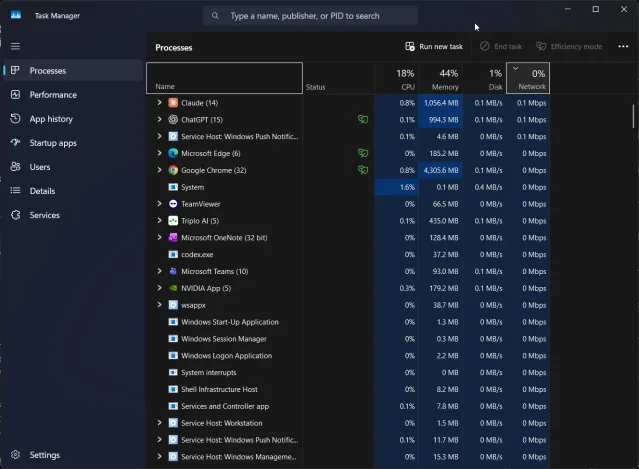Click the codex.exe process icon
This screenshot has width=639, height=469.
(173, 254)
